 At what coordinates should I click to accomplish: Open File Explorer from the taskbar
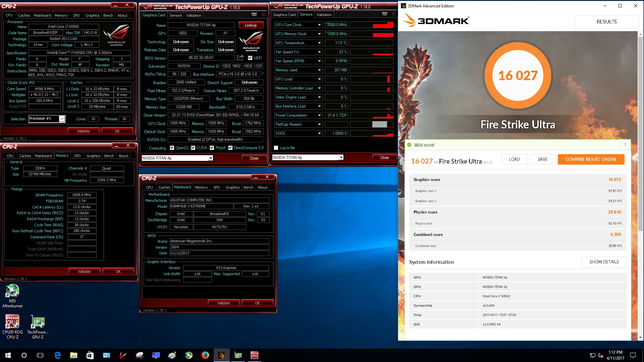(x=74, y=355)
